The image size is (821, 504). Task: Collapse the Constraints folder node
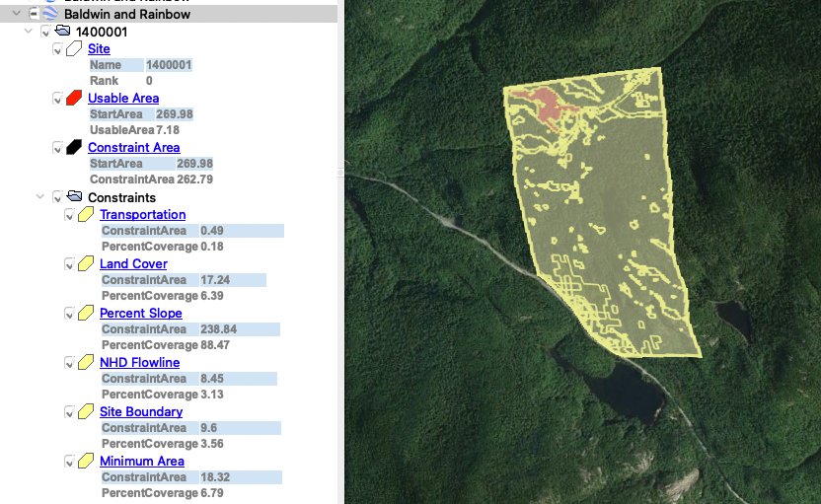(x=40, y=197)
